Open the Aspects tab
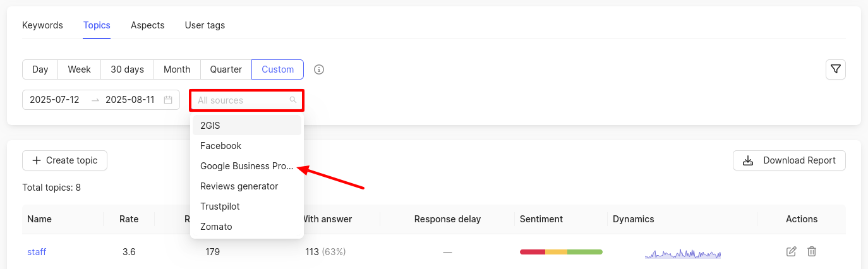 pos(147,25)
